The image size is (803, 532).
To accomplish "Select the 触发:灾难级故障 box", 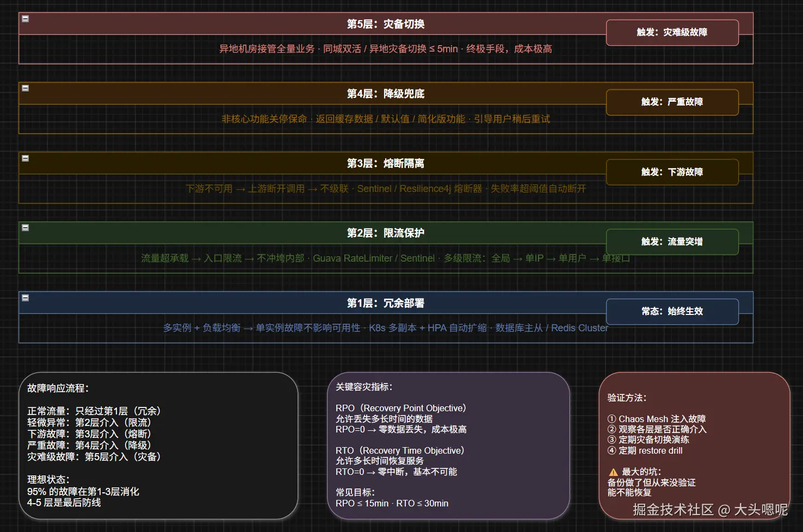I will click(x=672, y=33).
